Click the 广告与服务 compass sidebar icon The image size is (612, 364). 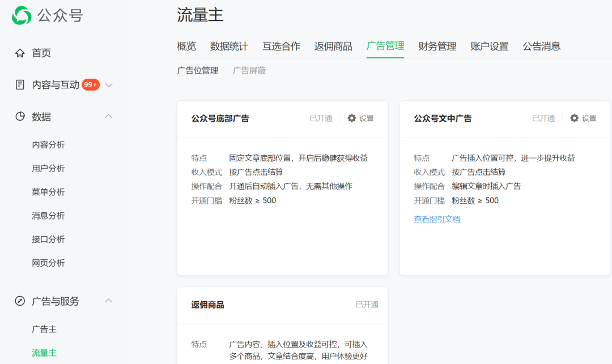20,301
